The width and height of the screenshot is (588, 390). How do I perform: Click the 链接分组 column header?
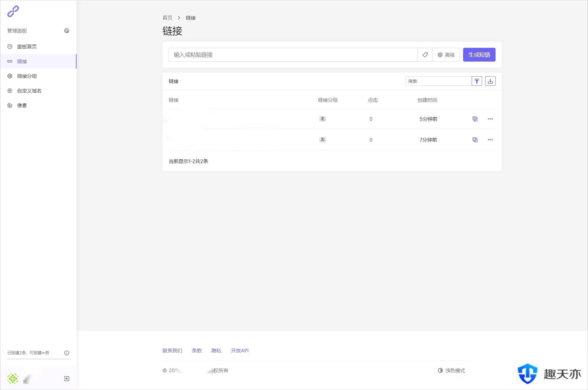328,100
